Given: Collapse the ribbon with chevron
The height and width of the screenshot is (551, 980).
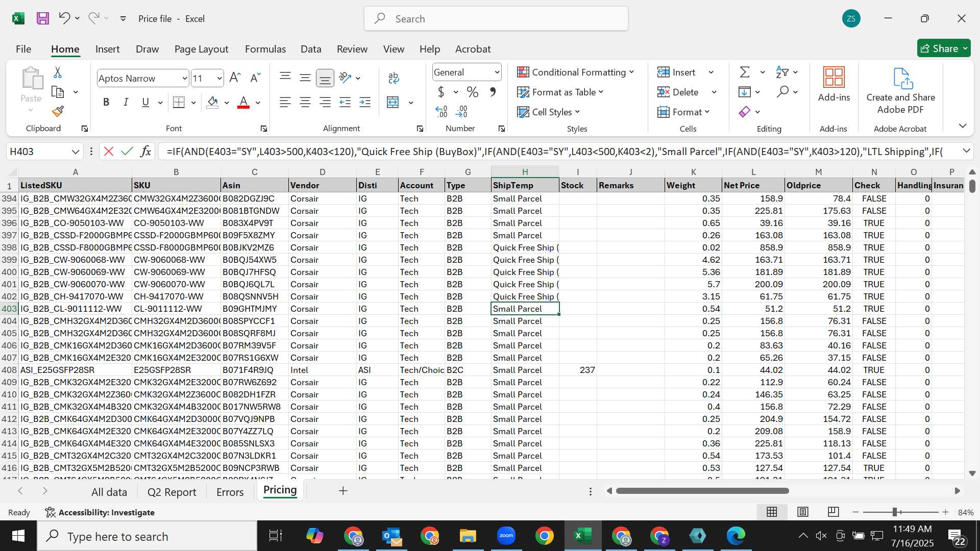Looking at the screenshot, I should [963, 126].
